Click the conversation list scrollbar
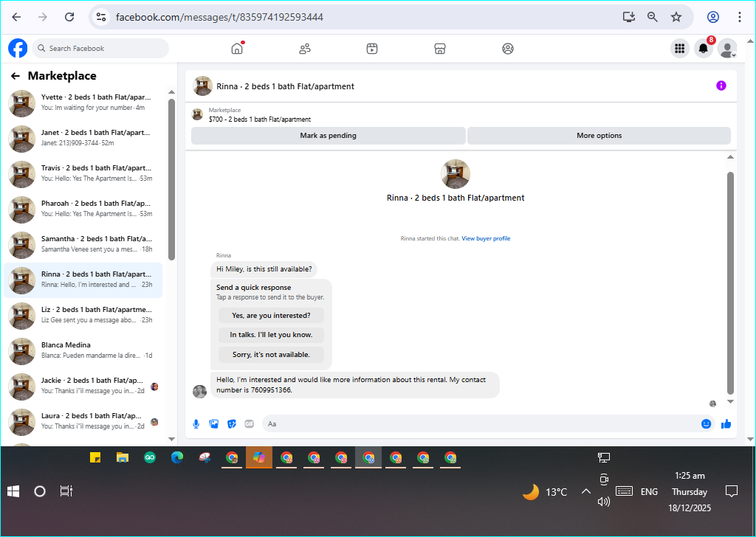This screenshot has height=537, width=756. click(171, 179)
